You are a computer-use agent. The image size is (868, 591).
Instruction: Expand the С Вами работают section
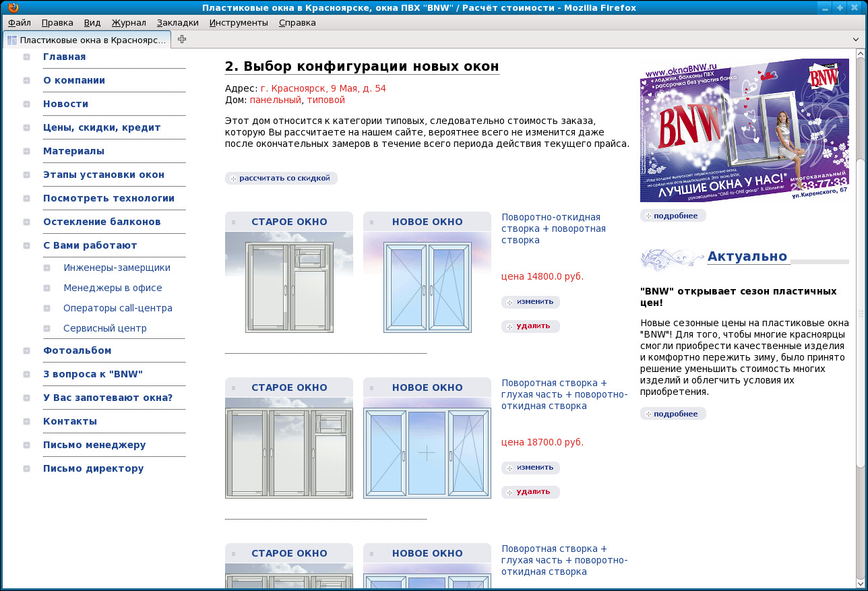90,245
